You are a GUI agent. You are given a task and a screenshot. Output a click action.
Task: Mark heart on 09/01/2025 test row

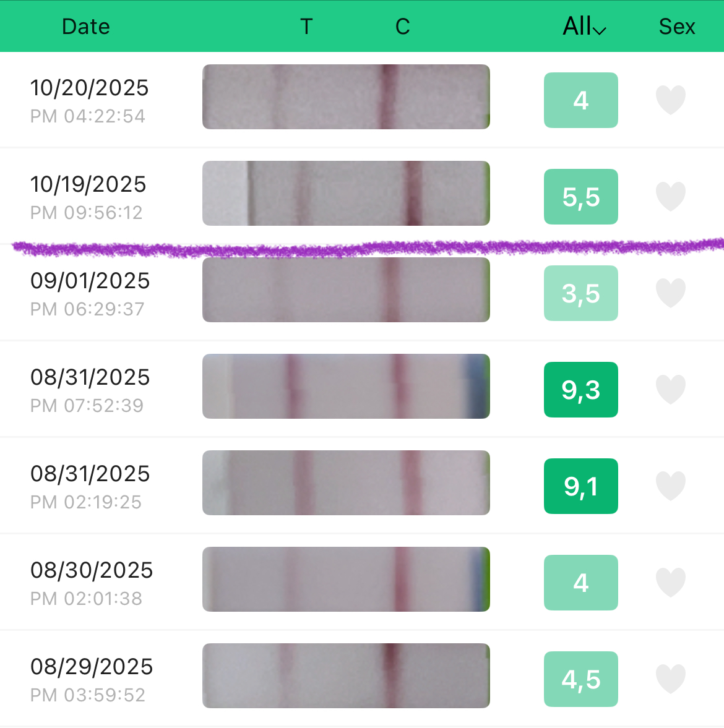coord(670,293)
